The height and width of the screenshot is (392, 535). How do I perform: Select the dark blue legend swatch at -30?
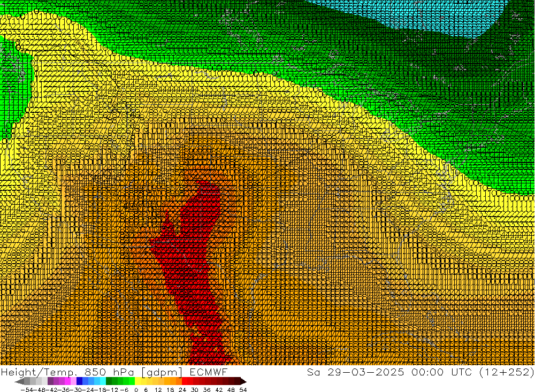[x=79, y=381]
